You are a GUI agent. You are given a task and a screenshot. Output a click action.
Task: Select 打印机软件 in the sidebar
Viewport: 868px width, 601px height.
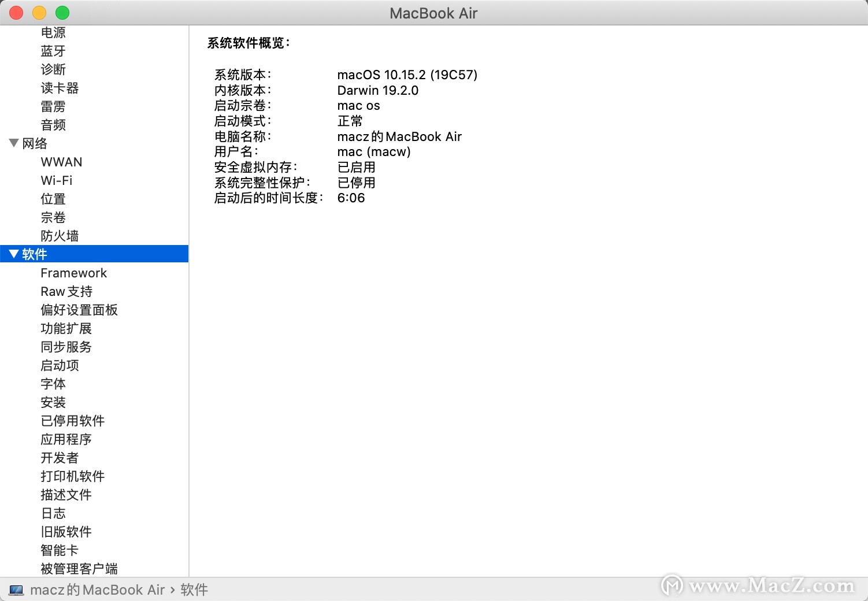point(73,476)
